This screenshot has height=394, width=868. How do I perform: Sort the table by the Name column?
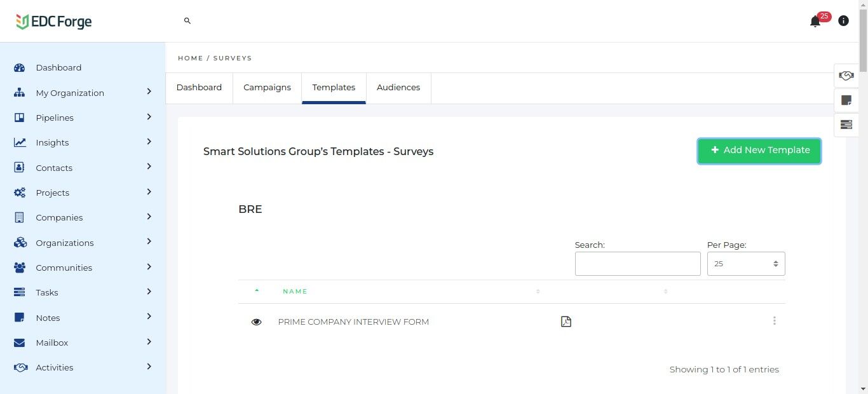click(295, 292)
